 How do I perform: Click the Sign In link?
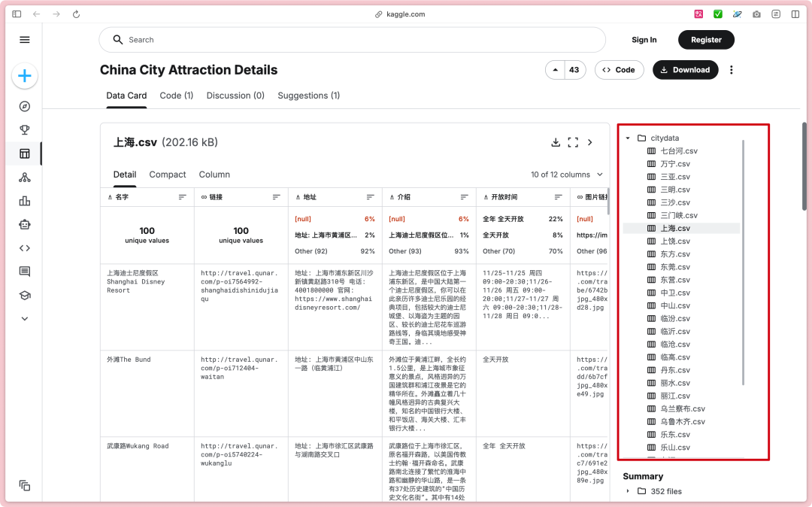click(644, 39)
